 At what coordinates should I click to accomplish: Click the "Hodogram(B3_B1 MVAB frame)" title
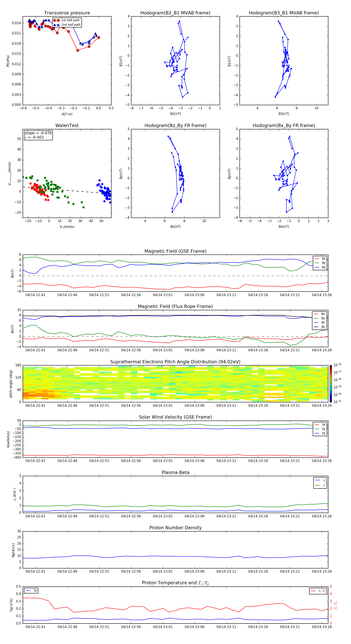tap(284, 13)
